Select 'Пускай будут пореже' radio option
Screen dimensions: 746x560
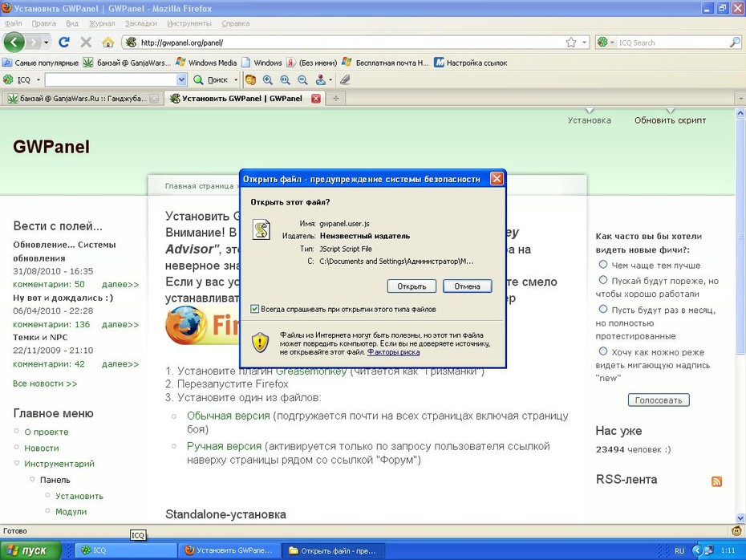(602, 280)
